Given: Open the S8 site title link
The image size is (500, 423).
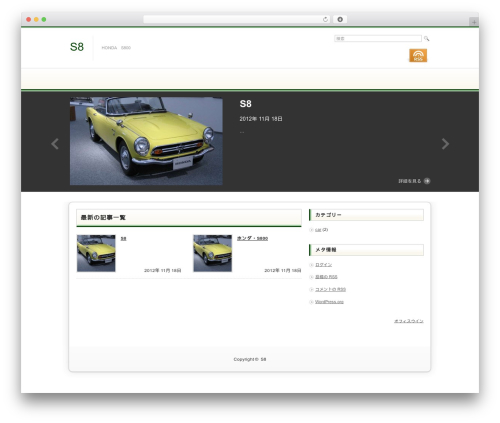Looking at the screenshot, I should tap(77, 47).
